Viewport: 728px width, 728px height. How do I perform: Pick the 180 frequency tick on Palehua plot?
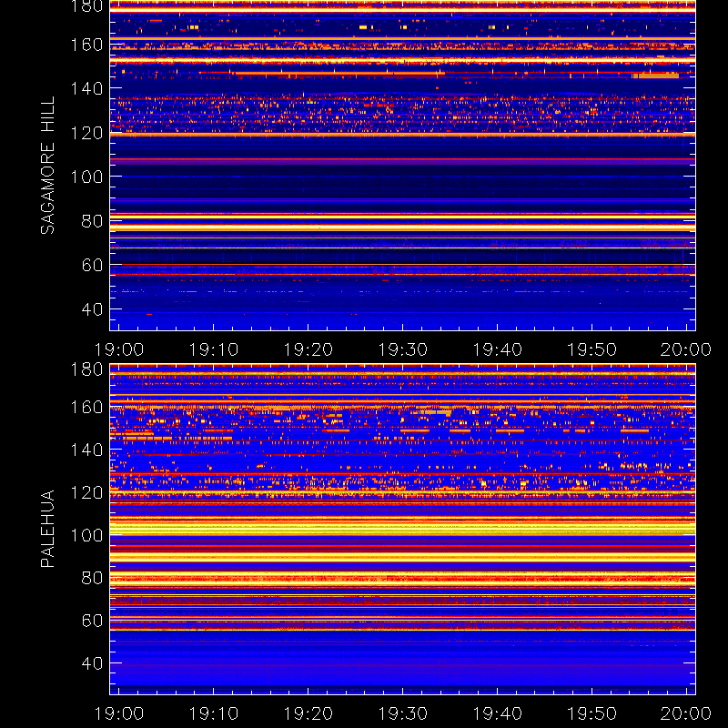(86, 369)
